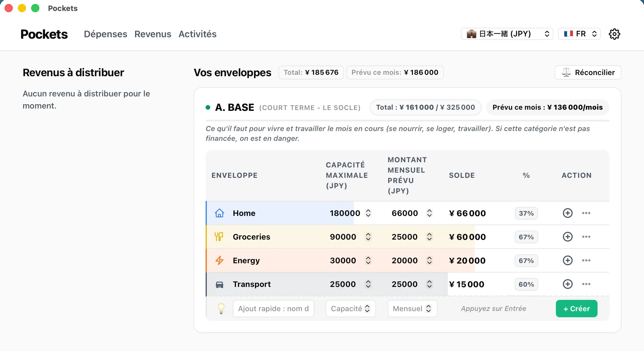The image size is (644, 351).
Task: Click the macOS green fullscreen window button
Action: coord(35,8)
